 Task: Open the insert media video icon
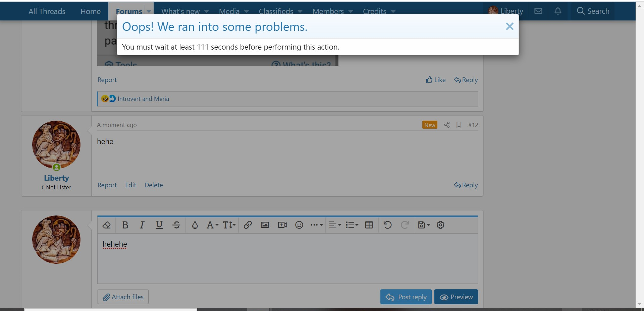[282, 225]
